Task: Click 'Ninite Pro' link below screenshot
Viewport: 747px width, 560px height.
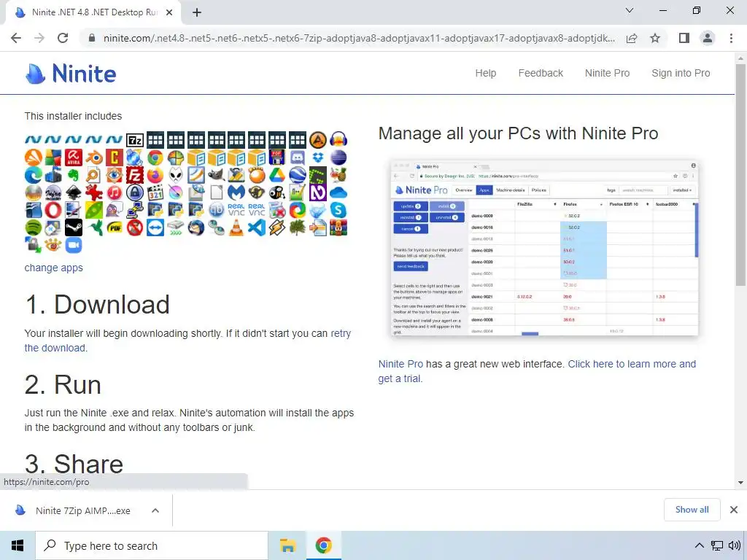Action: [x=400, y=365]
